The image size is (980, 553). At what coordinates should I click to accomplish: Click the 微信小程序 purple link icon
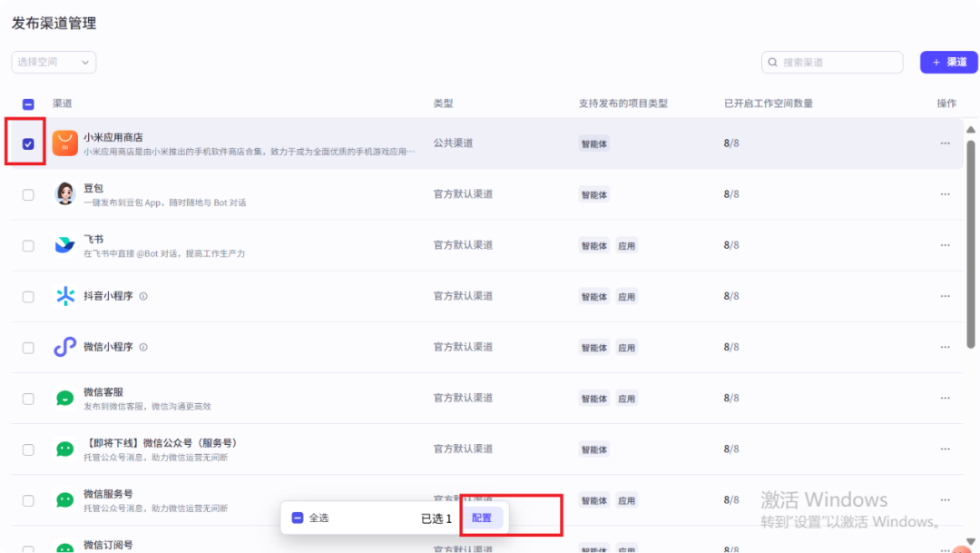click(65, 347)
